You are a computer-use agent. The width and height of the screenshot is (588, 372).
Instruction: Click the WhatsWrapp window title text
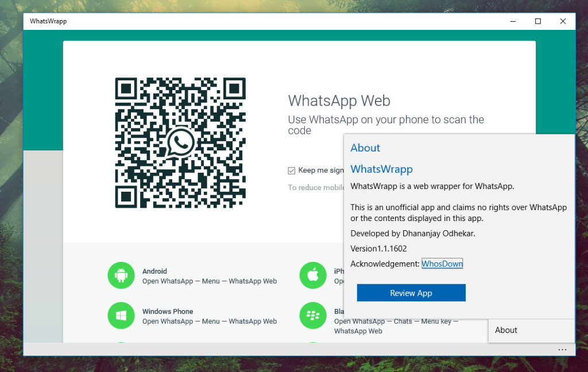click(x=48, y=21)
